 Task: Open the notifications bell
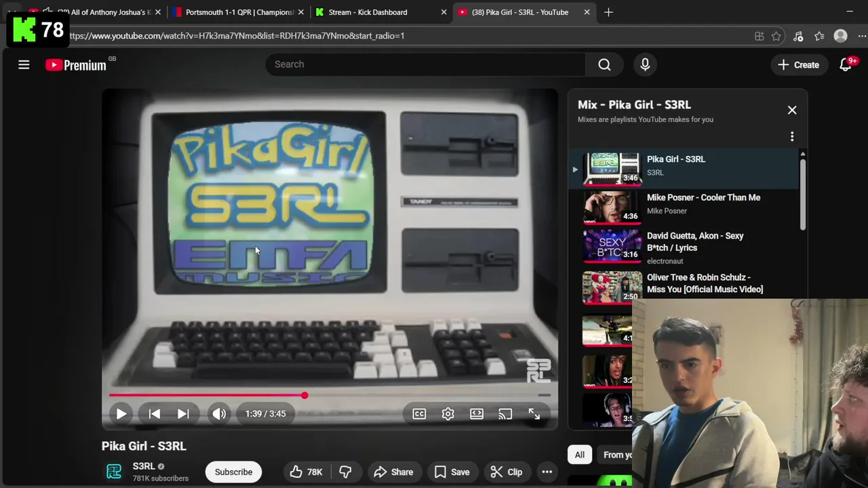coord(846,64)
